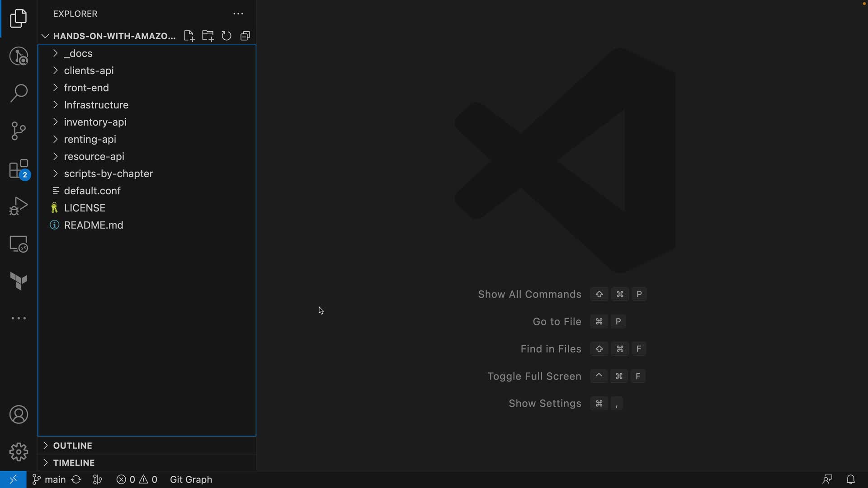Viewport: 868px width, 488px height.
Task: Refresh the Explorer file tree
Action: [x=226, y=36]
